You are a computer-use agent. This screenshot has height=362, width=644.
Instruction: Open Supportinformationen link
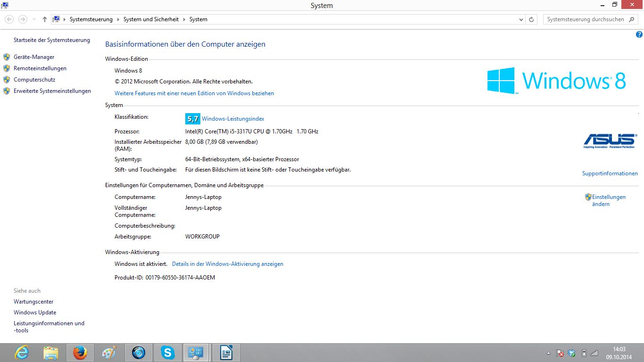coord(610,173)
